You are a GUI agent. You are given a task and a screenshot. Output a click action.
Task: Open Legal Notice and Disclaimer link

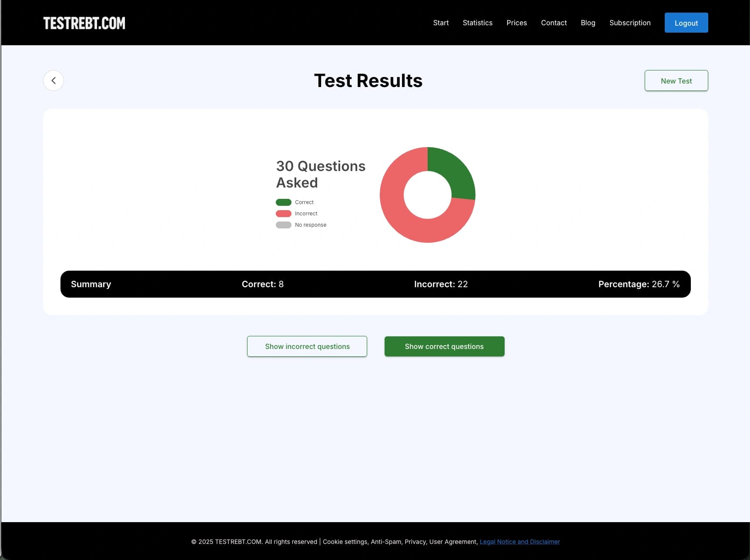coord(519,542)
